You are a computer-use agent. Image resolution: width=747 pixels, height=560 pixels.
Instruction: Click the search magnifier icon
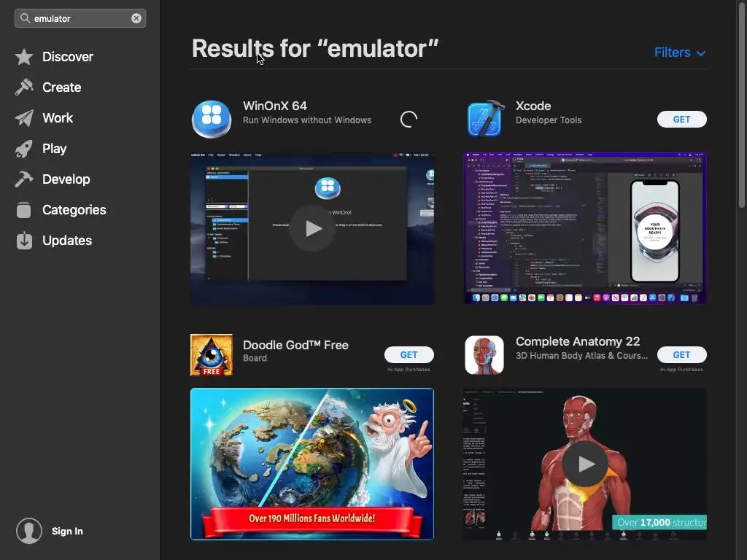pos(26,18)
